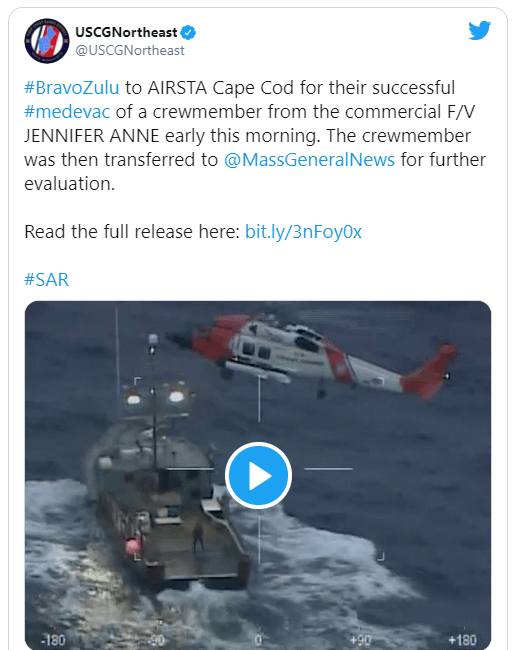Image resolution: width=517 pixels, height=650 pixels.
Task: Click the +180 heading marker in video
Action: pos(463,640)
